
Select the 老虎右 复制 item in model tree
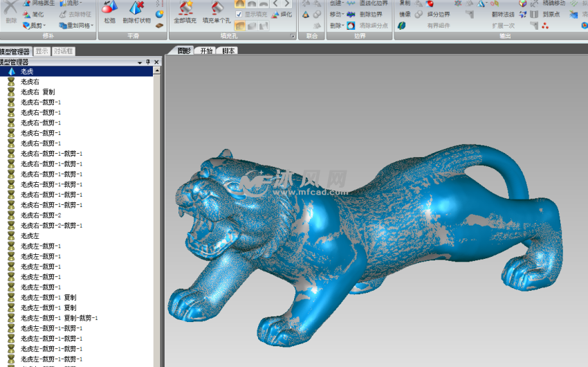(37, 92)
